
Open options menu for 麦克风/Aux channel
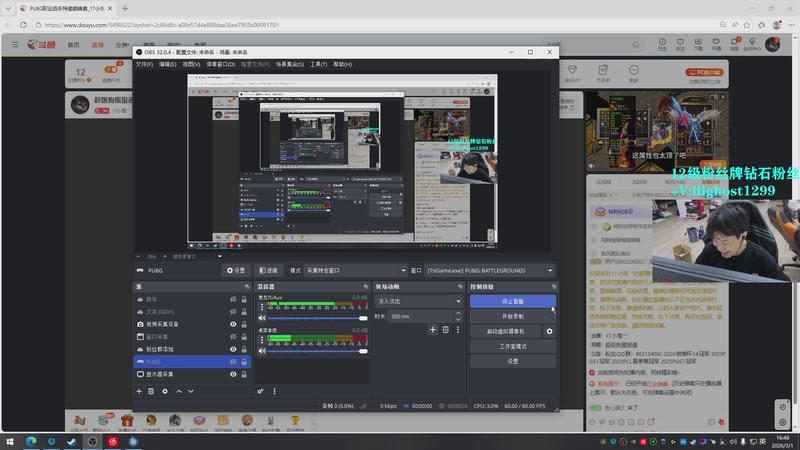[262, 307]
